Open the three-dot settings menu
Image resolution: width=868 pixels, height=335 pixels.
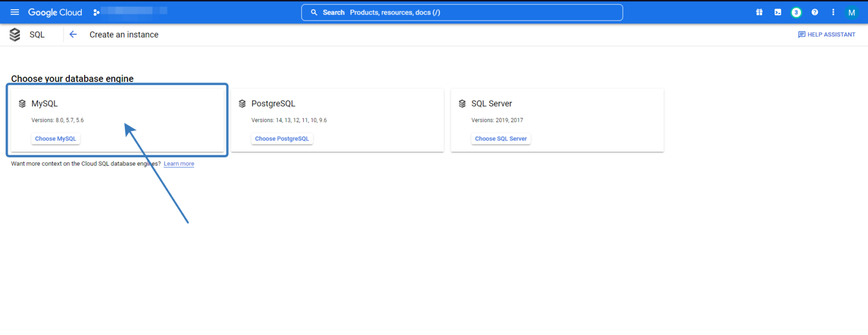coord(833,12)
